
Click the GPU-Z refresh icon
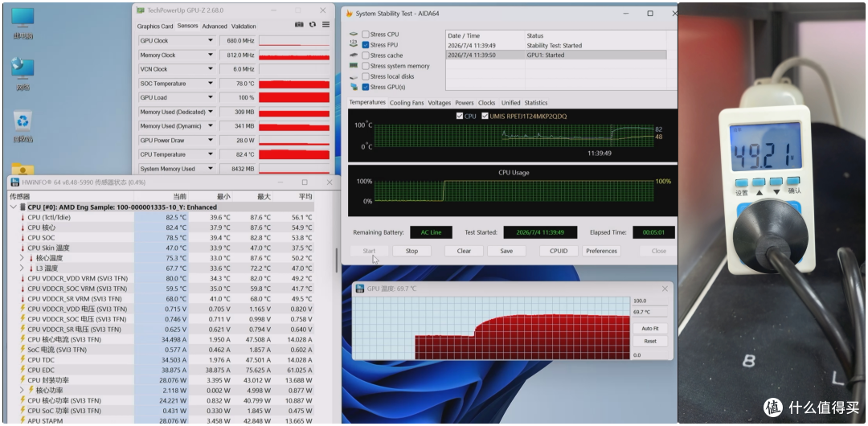pos(313,24)
